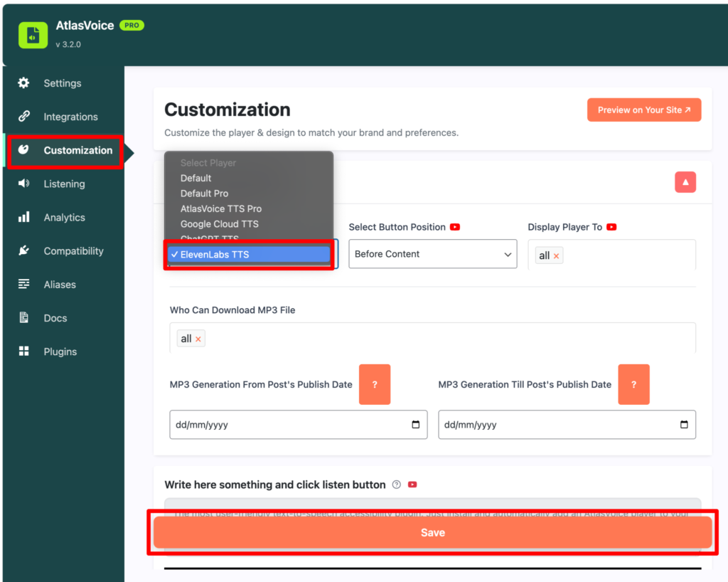Click the Docs document icon

(x=23, y=318)
